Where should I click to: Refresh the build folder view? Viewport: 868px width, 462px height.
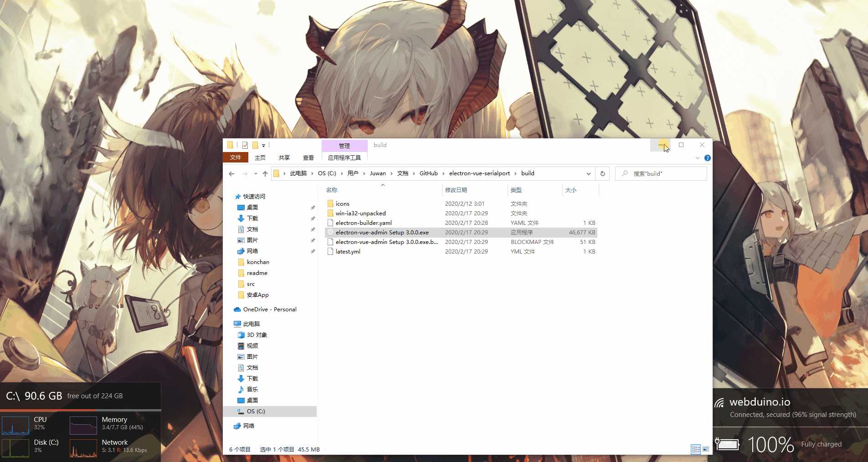pyautogui.click(x=602, y=173)
